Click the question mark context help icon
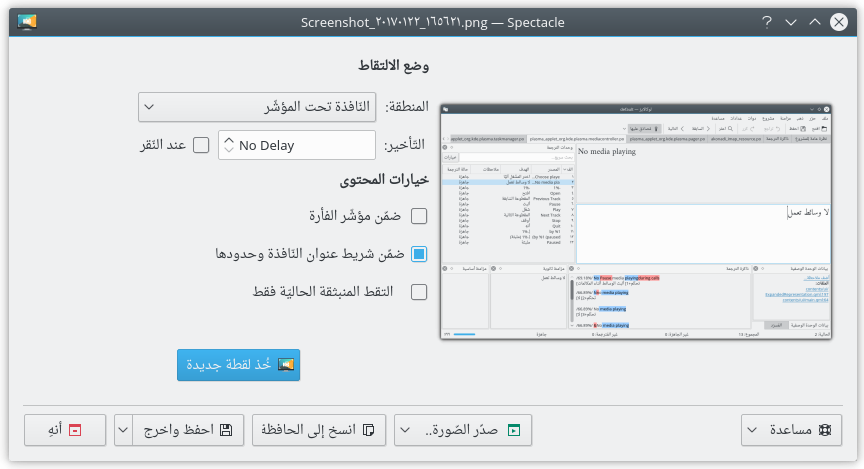Screen dimensions: 864x469 (767, 21)
